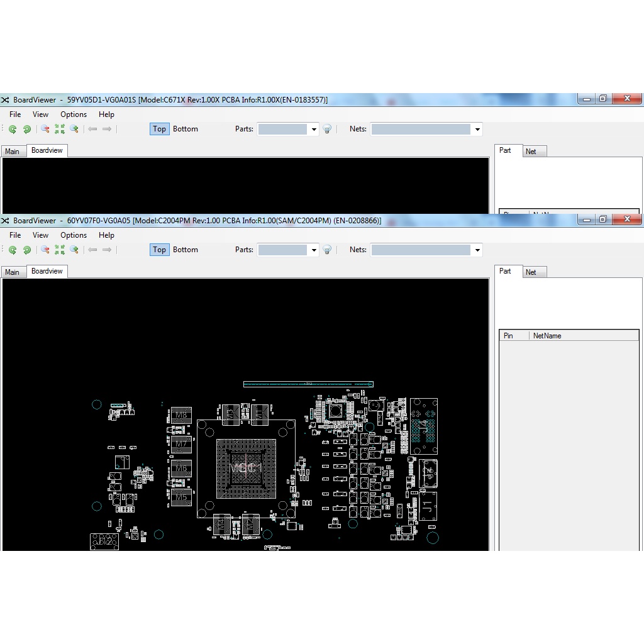Restore down the 59YV05D1 BoardViewer window
644x644 pixels.
tap(603, 99)
